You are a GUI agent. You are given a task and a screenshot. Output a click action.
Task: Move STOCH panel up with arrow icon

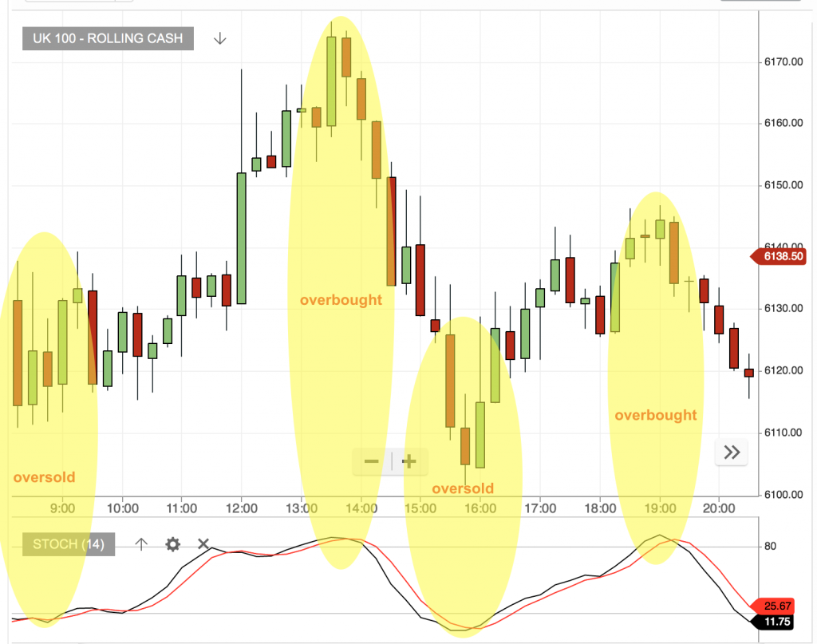click(x=141, y=544)
